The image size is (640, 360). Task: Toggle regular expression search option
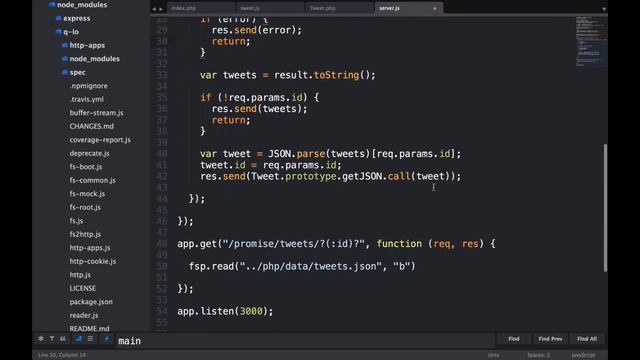pos(41,339)
